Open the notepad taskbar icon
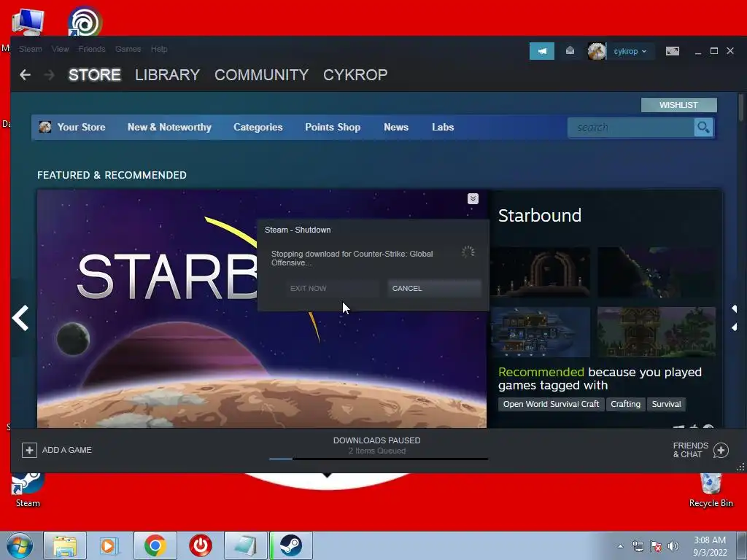 click(246, 545)
